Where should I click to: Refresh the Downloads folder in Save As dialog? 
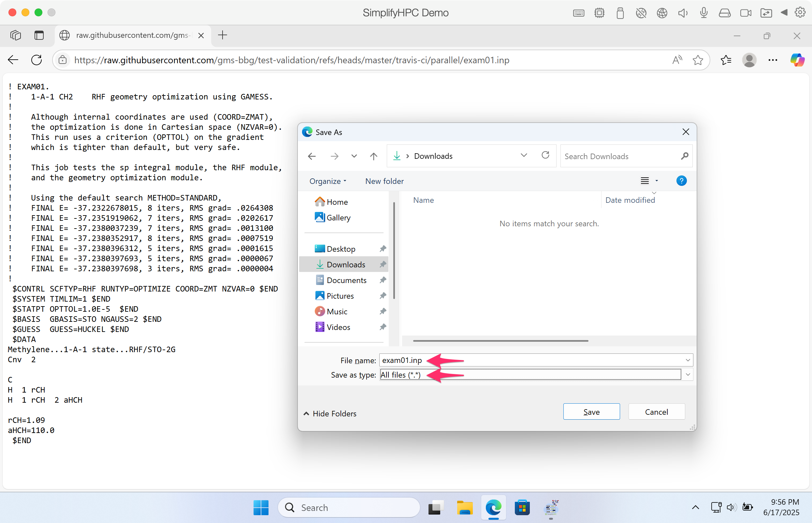coord(545,156)
